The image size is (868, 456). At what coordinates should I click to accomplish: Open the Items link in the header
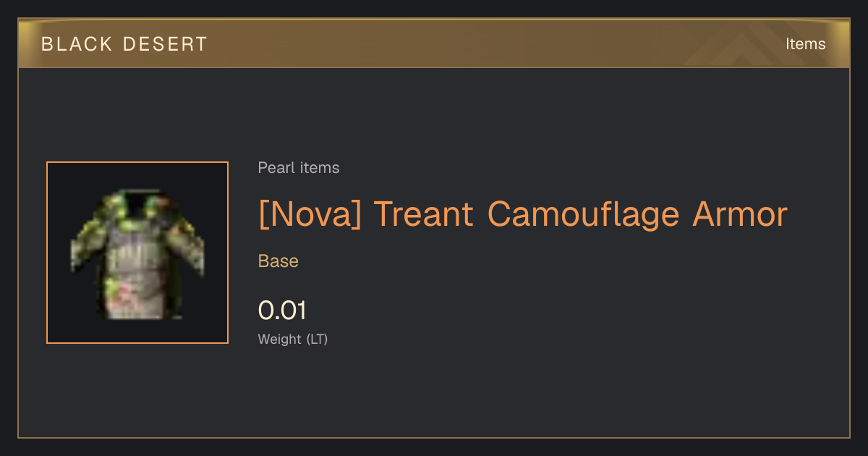click(x=805, y=44)
